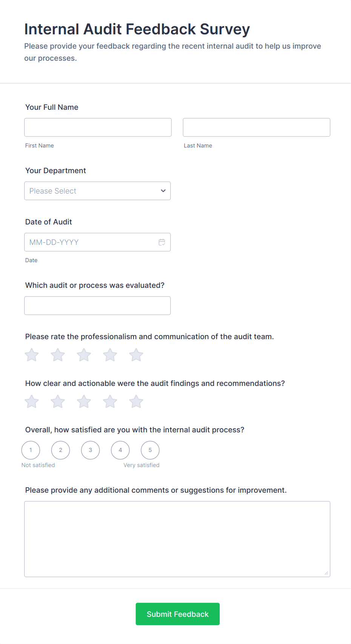Expand the Please Select department list

click(x=97, y=191)
